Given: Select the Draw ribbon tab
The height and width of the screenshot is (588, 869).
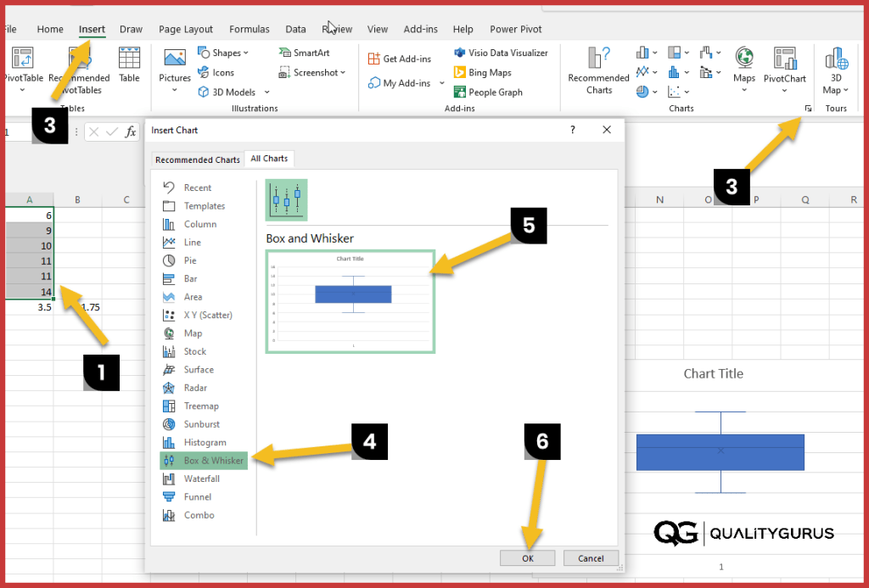Looking at the screenshot, I should point(131,28).
